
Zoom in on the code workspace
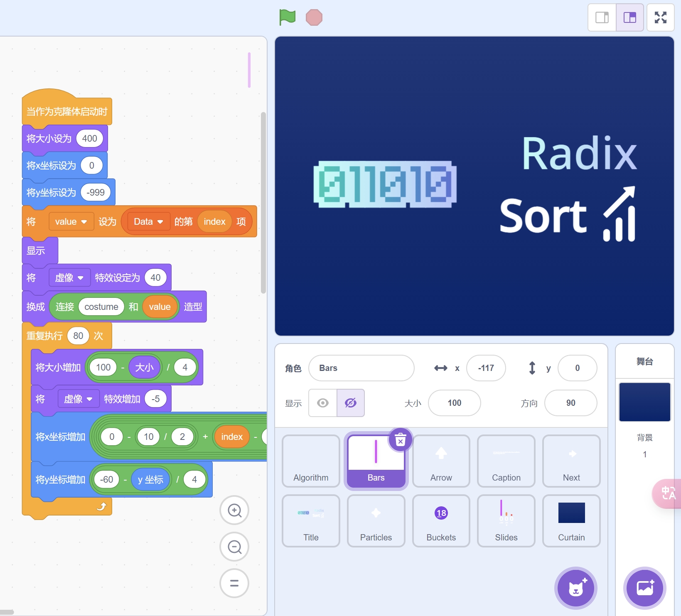tap(234, 510)
